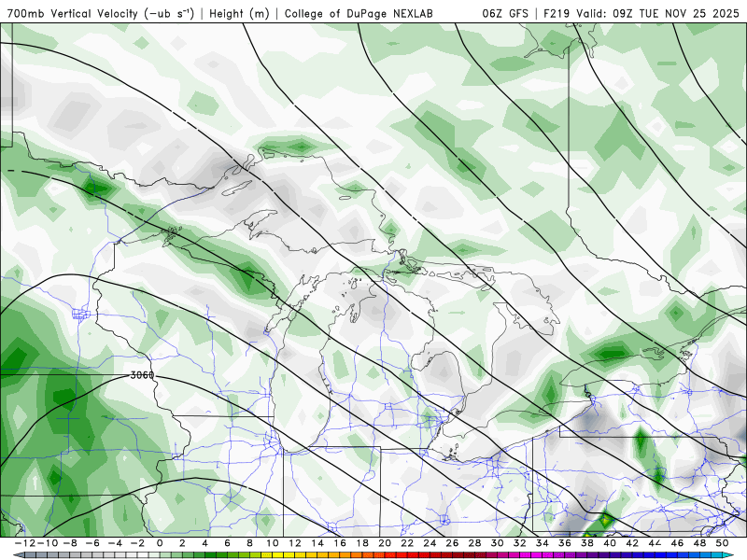Select the '16' legend value
Viewport: 747px width, 560px height.
(x=340, y=543)
